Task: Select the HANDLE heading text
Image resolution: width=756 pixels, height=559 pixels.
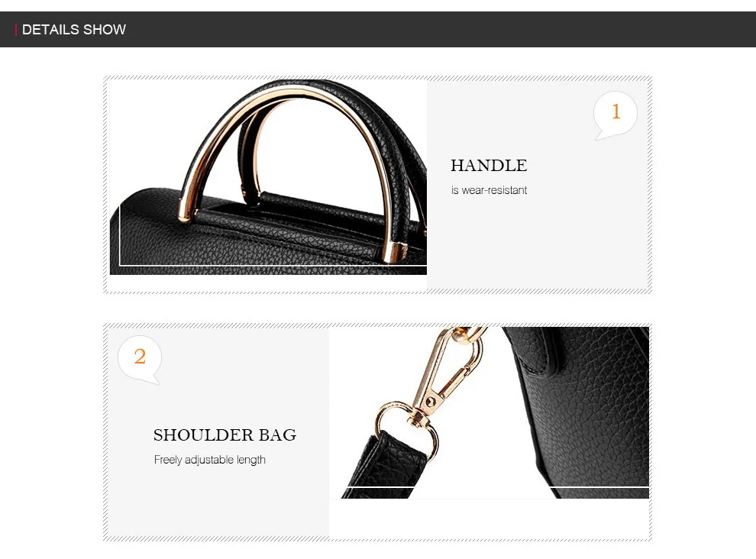Action: coord(489,166)
